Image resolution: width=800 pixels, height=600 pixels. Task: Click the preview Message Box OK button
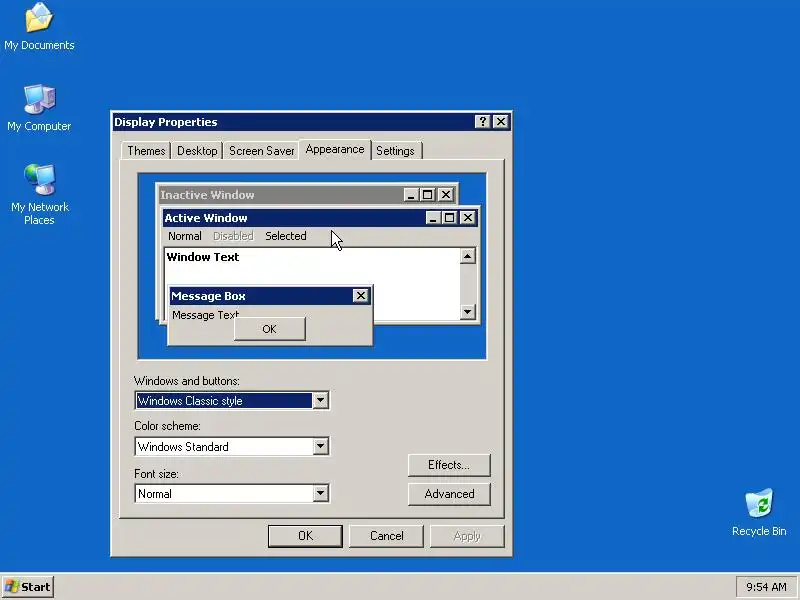tap(269, 329)
